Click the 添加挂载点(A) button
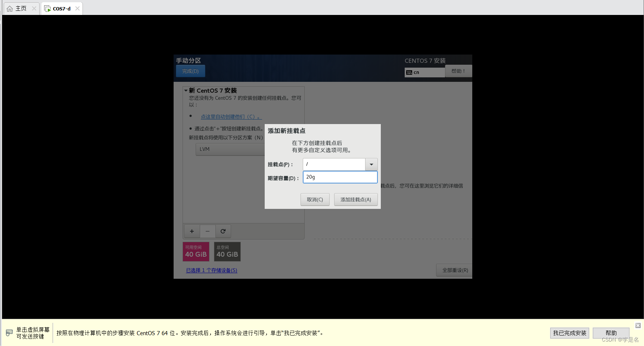 click(356, 200)
